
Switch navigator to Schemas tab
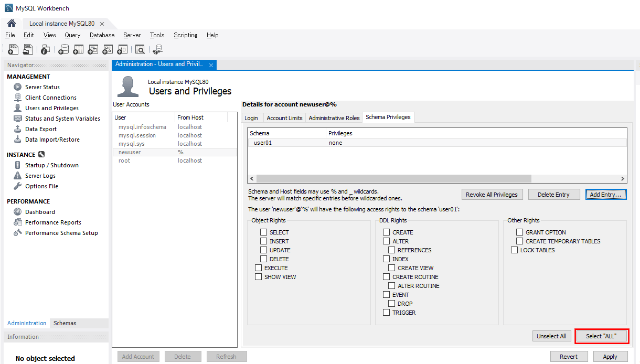65,323
